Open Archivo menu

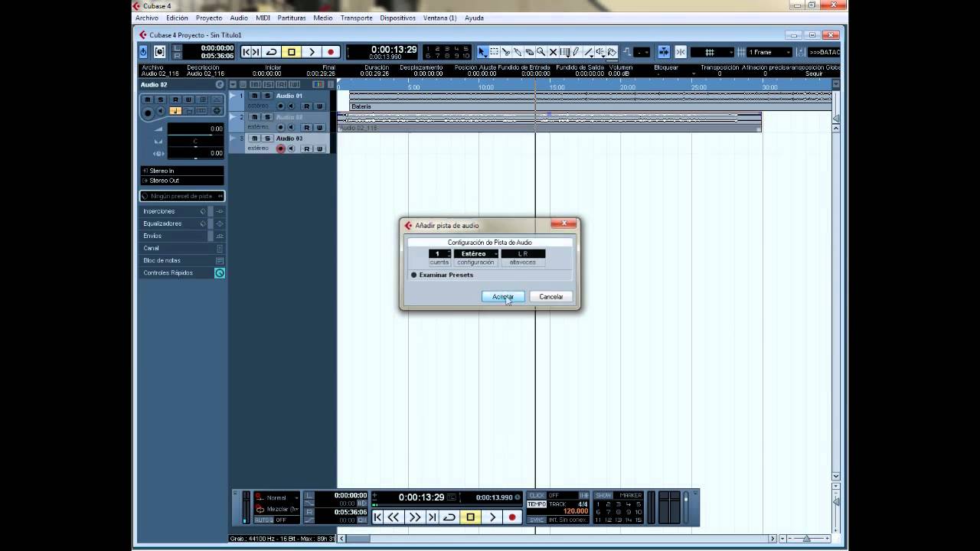146,18
